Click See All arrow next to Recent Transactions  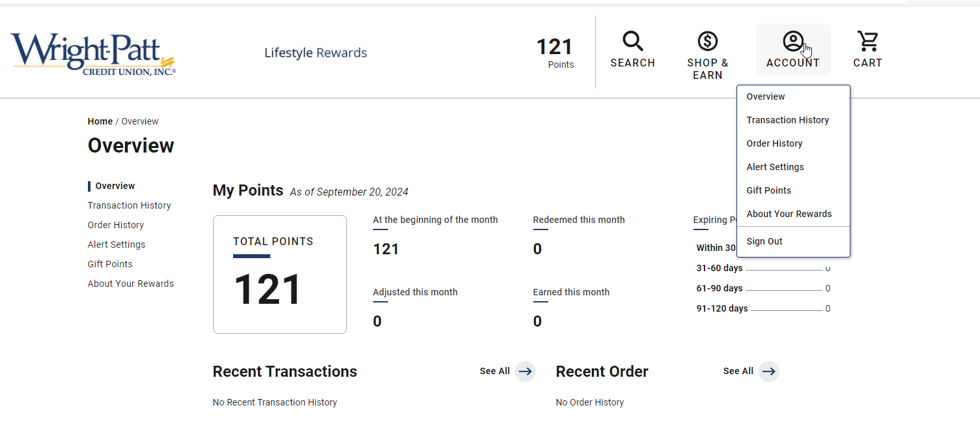pos(526,371)
